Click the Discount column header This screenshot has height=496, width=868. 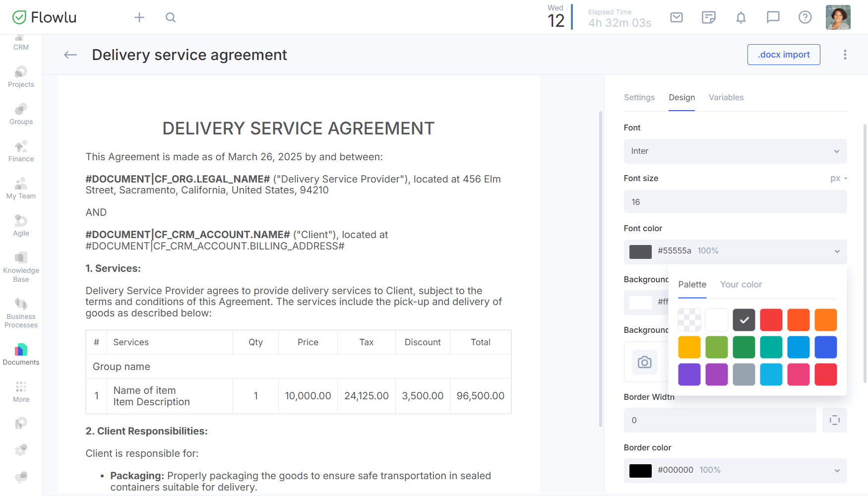[423, 342]
